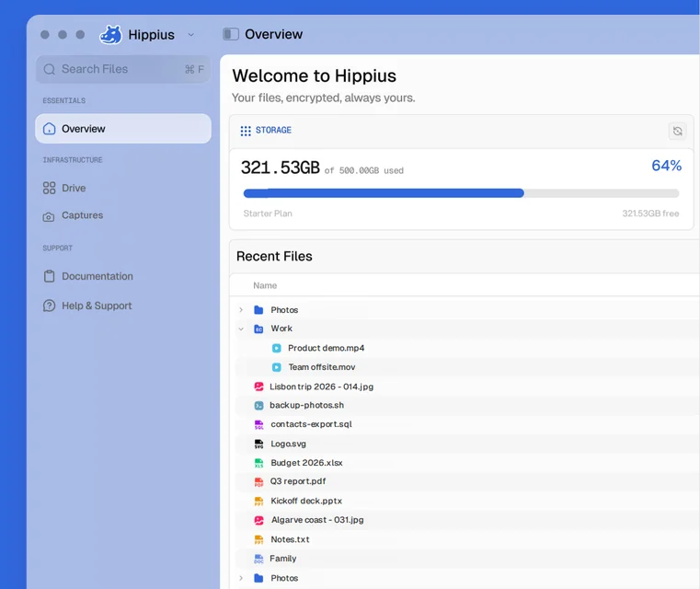The image size is (700, 589).
Task: Click the Lisbon trip 2026 image icon
Action: [258, 387]
